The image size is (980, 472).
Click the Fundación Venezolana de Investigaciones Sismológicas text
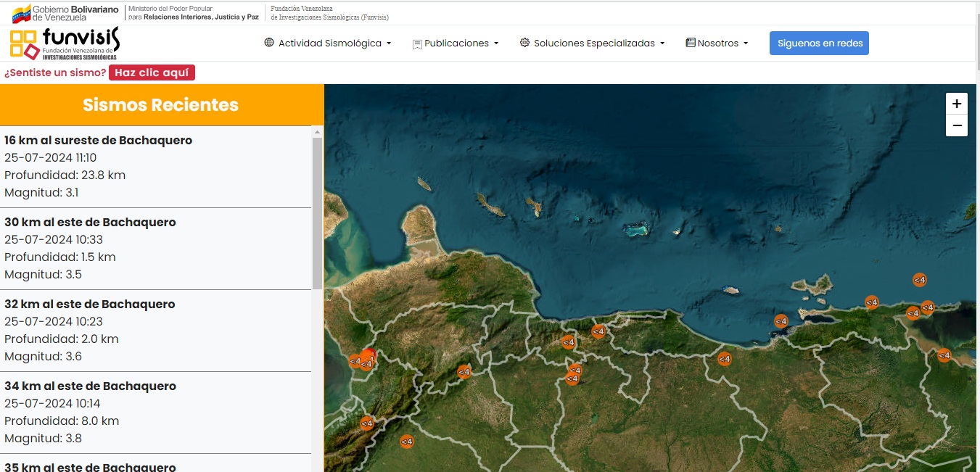coord(329,12)
